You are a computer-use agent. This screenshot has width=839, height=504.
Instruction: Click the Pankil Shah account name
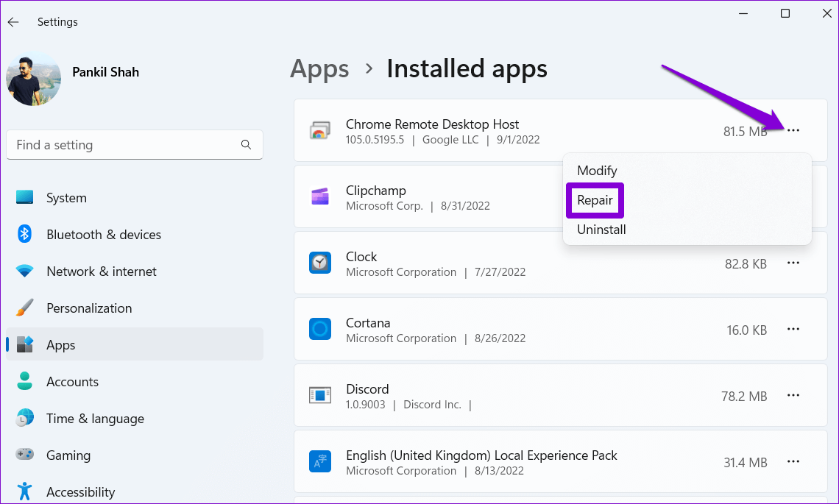[x=105, y=72]
